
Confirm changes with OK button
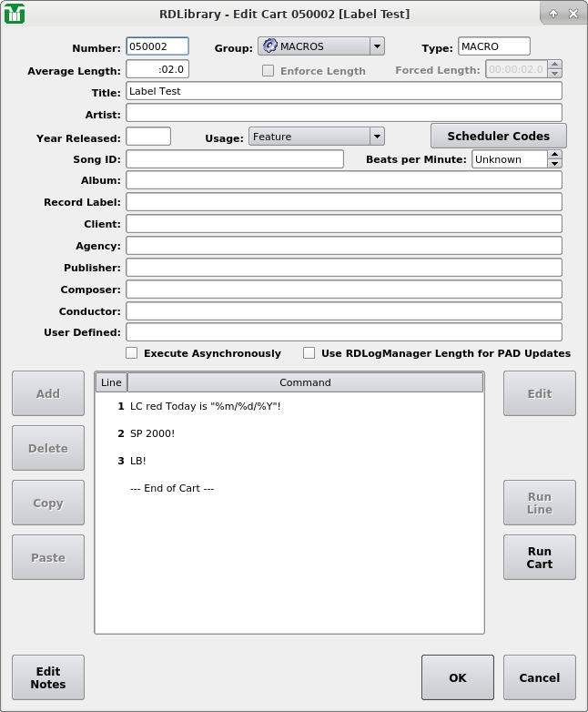pos(457,677)
